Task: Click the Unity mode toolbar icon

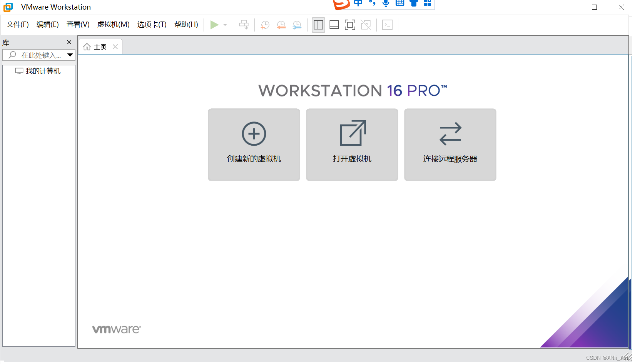Action: click(366, 25)
